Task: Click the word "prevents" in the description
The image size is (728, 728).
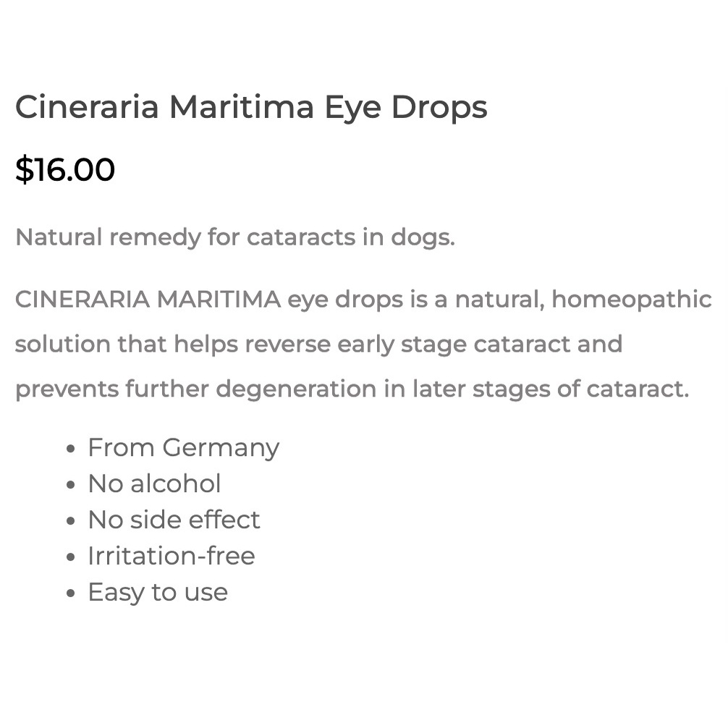Action: pos(67,389)
